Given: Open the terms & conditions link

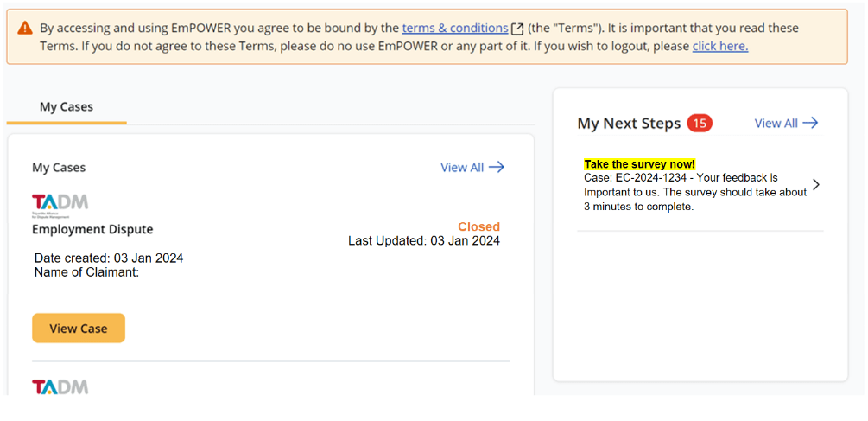Looking at the screenshot, I should 454,29.
